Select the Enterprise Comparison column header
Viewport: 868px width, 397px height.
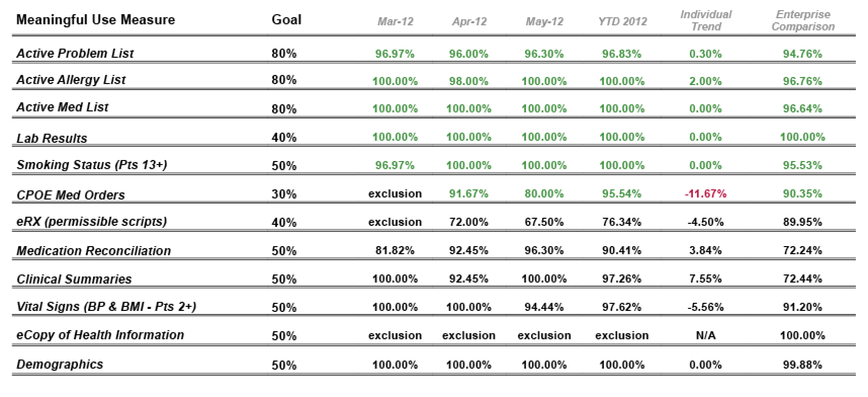(803, 20)
